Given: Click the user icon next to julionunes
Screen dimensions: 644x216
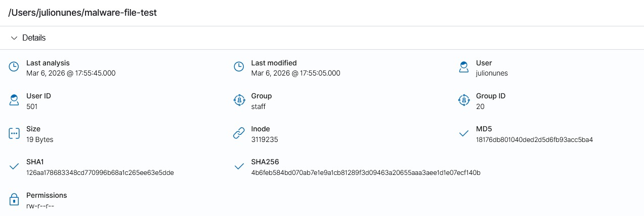Looking at the screenshot, I should click(x=464, y=67).
